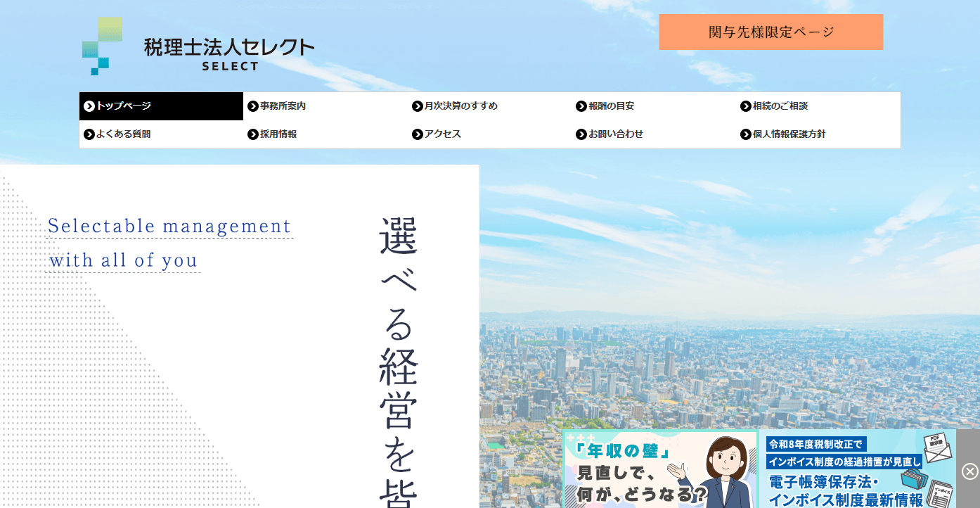Open the 報酬の目安 menu item
Screen dimensions: 980x508
pyautogui.click(x=654, y=106)
